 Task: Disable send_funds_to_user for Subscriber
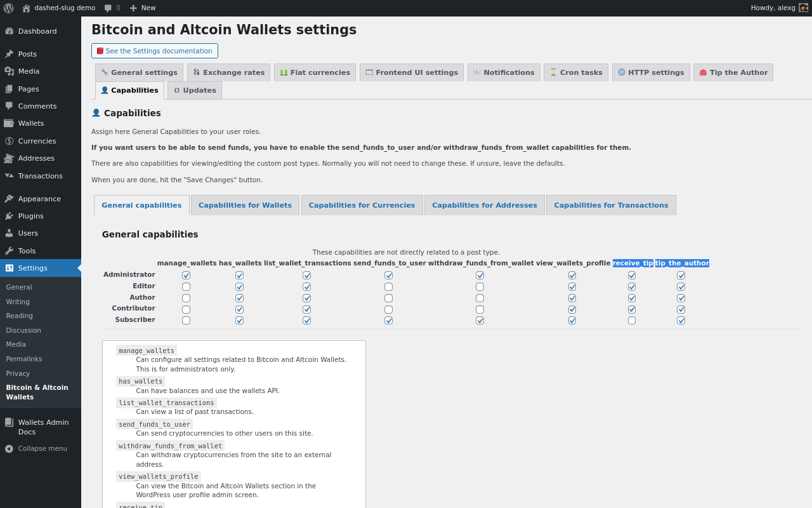(388, 320)
